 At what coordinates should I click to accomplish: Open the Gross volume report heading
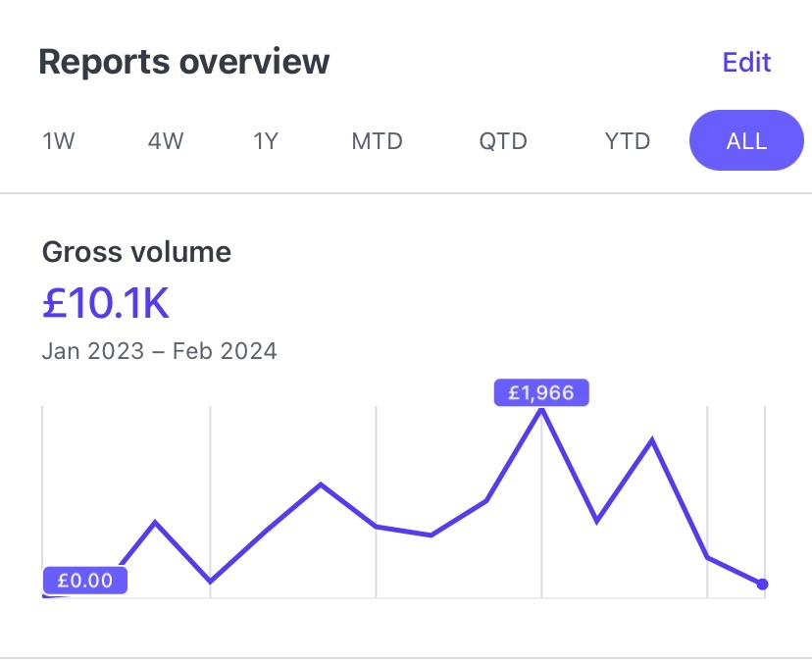click(x=136, y=252)
